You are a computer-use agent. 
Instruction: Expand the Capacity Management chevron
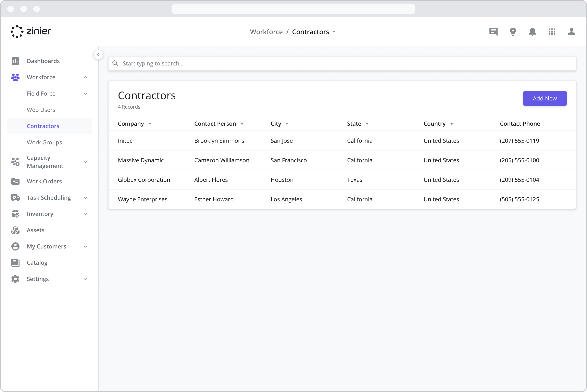tap(85, 162)
